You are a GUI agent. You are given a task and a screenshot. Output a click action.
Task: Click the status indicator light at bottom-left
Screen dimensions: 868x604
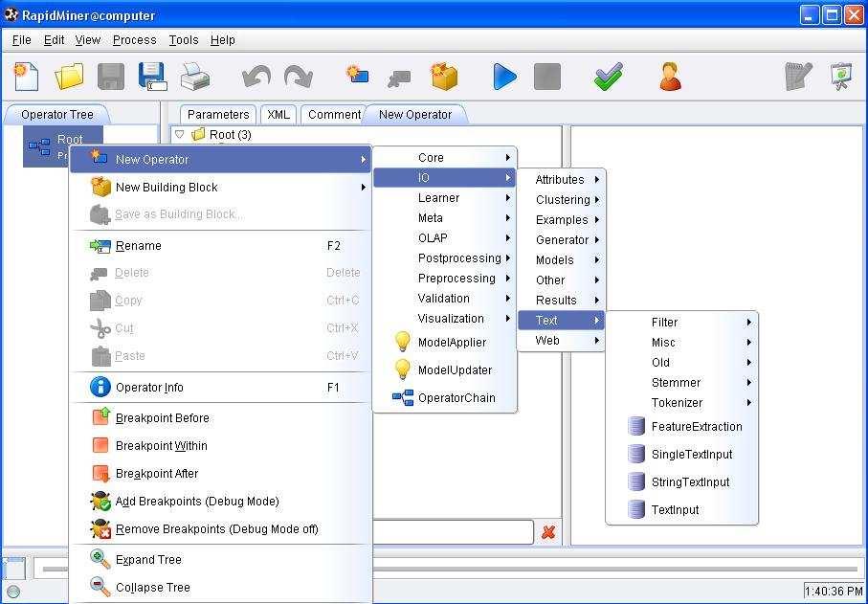point(13,592)
